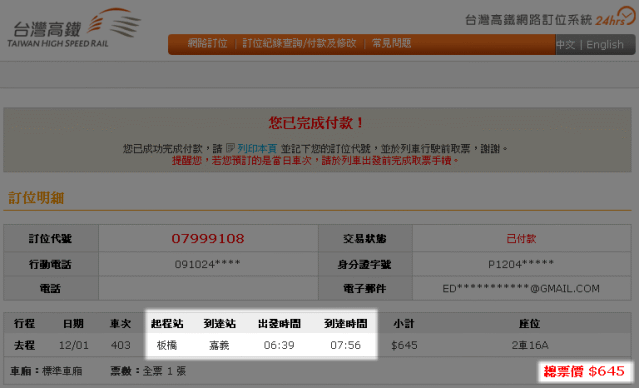Click the print page icon beside 列印本頁
639x388 pixels.
coord(230,148)
